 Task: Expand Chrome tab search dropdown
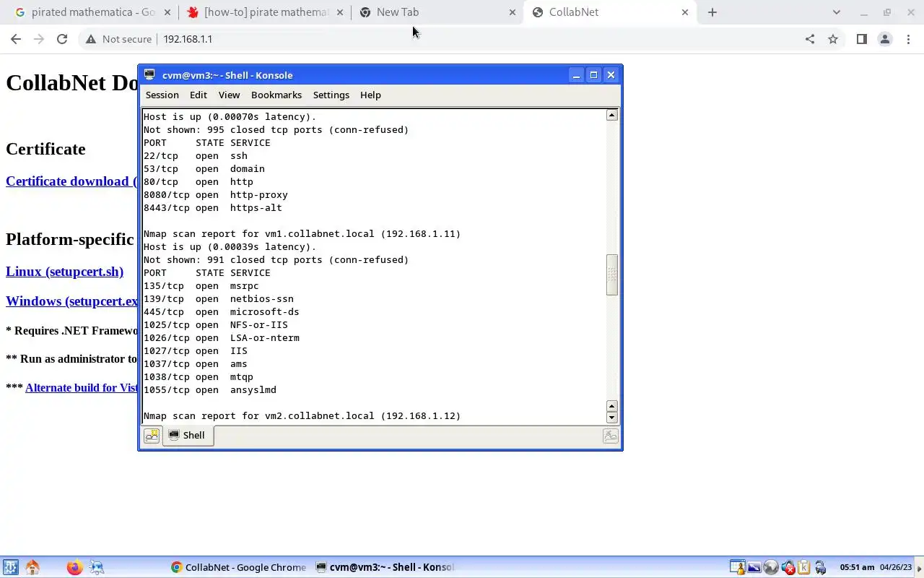pyautogui.click(x=837, y=12)
